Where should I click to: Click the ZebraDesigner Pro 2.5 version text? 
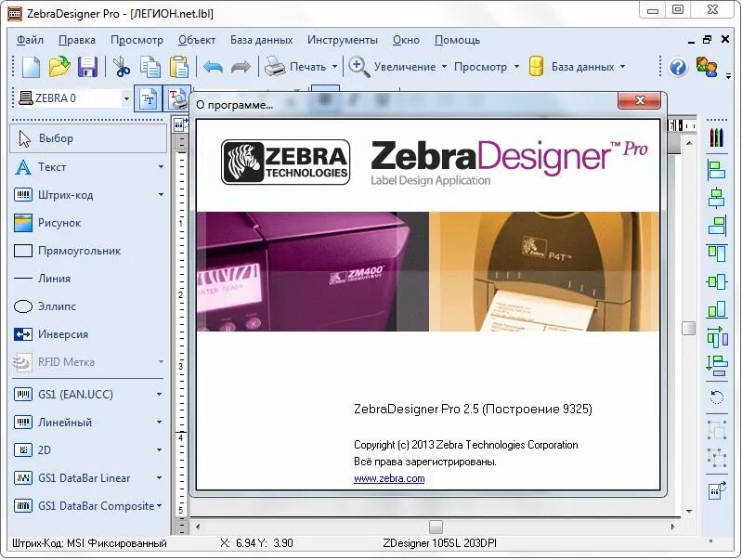tap(473, 409)
